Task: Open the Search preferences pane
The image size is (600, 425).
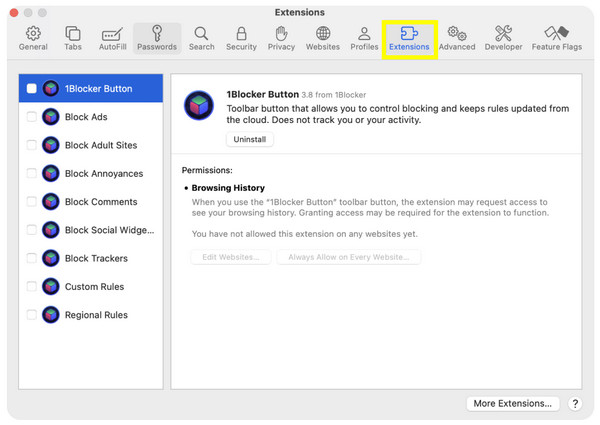Action: click(201, 38)
